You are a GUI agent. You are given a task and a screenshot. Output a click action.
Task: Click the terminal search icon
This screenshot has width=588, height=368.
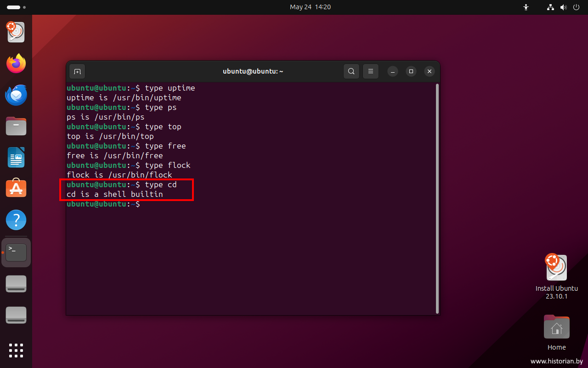(x=351, y=71)
